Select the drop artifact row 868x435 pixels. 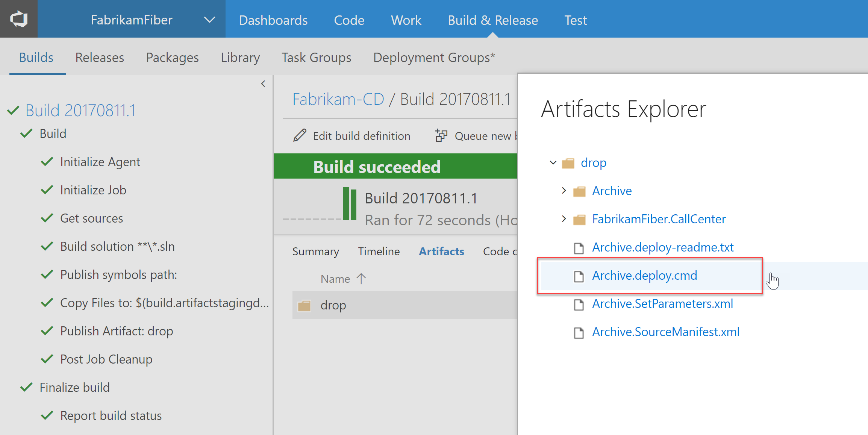click(x=404, y=305)
